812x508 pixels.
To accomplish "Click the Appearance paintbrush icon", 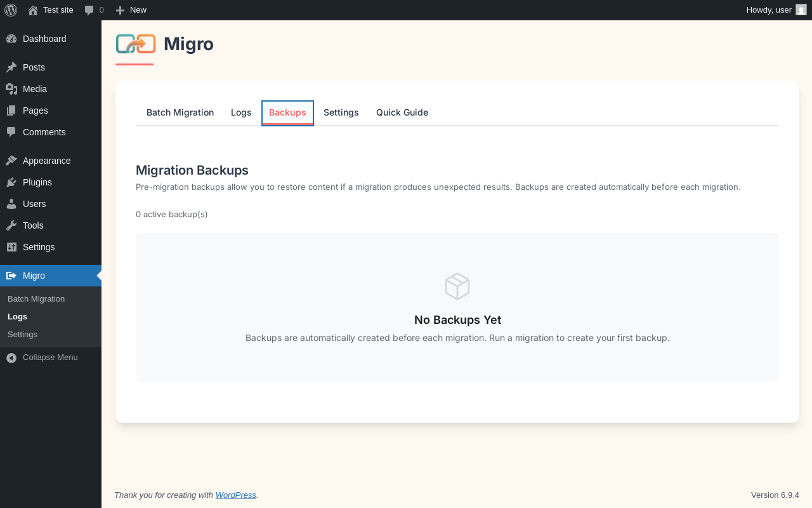I will point(11,161).
